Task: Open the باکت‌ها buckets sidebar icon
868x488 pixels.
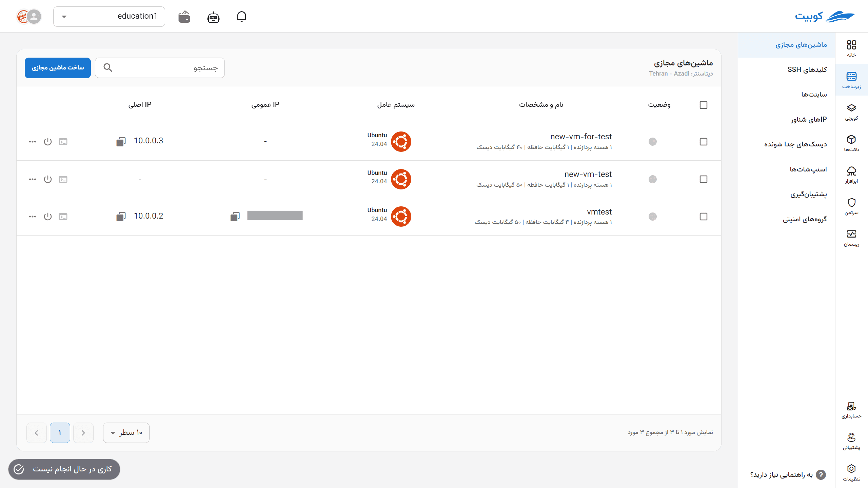Action: click(851, 143)
